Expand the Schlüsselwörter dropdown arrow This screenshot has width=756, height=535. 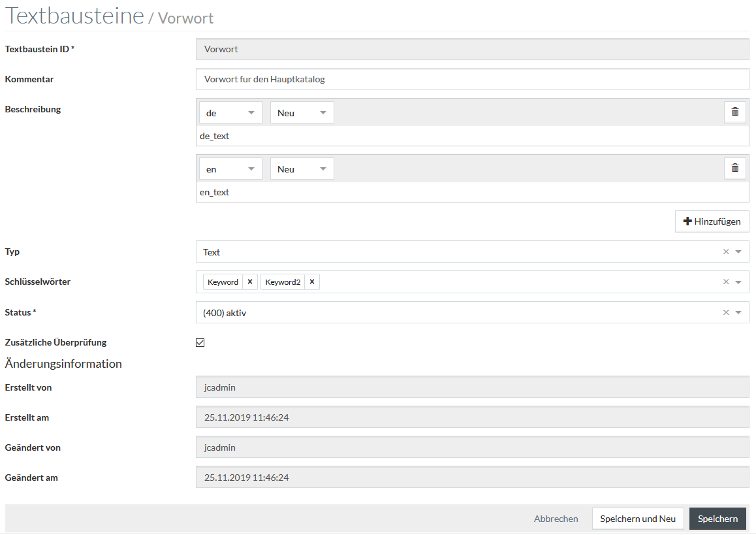click(x=738, y=282)
